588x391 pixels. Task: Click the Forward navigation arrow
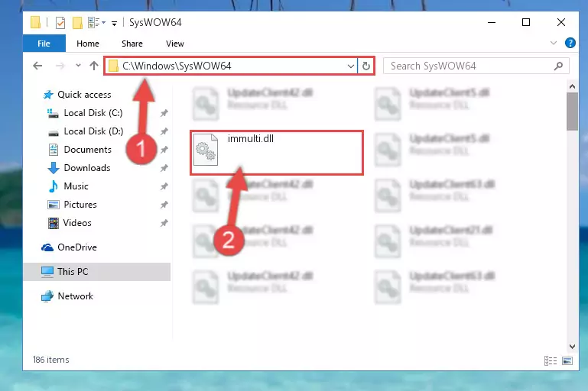[60, 66]
